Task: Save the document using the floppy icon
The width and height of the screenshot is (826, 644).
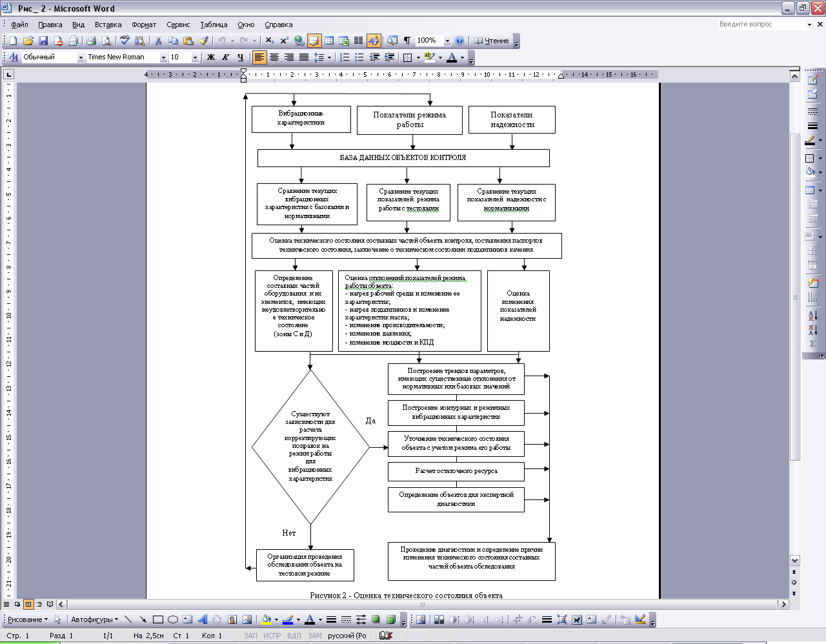Action: pos(43,41)
